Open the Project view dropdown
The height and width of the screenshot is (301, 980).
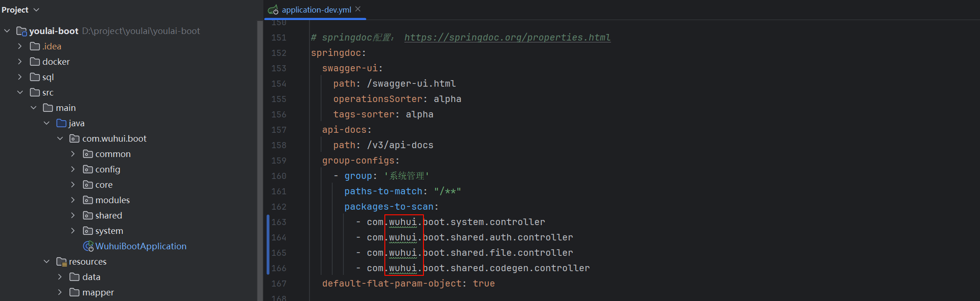pyautogui.click(x=20, y=10)
